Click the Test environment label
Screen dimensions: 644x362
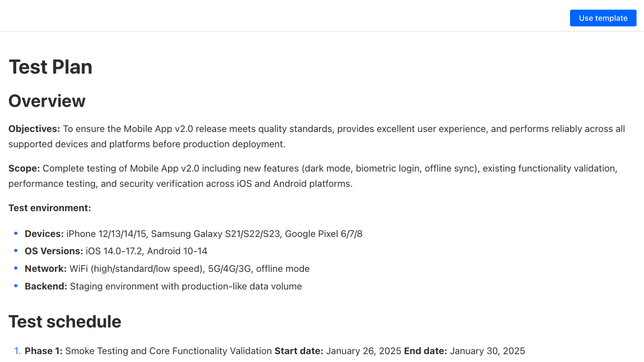click(x=50, y=208)
